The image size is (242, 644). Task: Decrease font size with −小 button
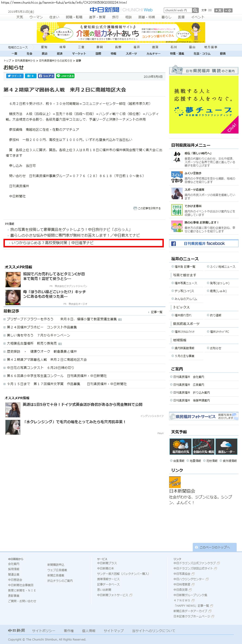[x=228, y=10]
